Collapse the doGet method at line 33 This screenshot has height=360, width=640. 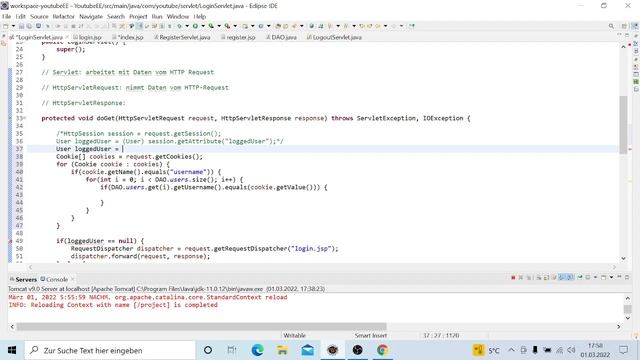tap(24, 118)
